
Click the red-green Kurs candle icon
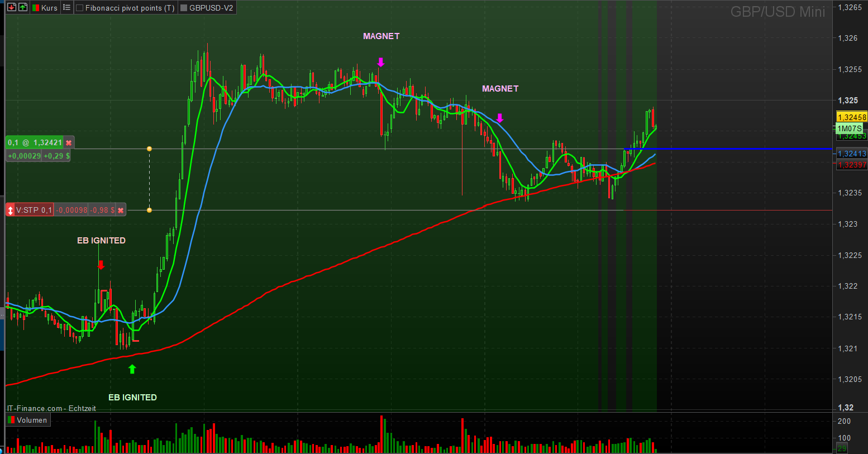click(x=36, y=8)
